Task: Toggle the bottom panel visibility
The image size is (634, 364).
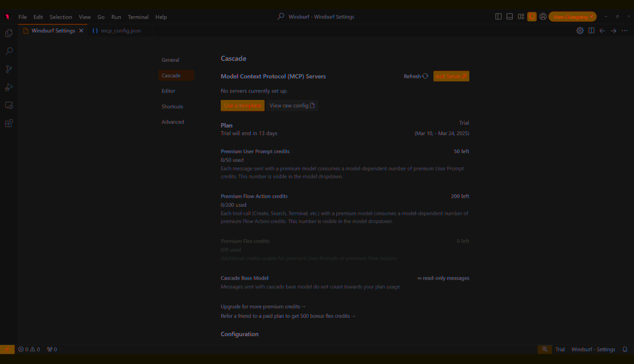Action: (509, 17)
